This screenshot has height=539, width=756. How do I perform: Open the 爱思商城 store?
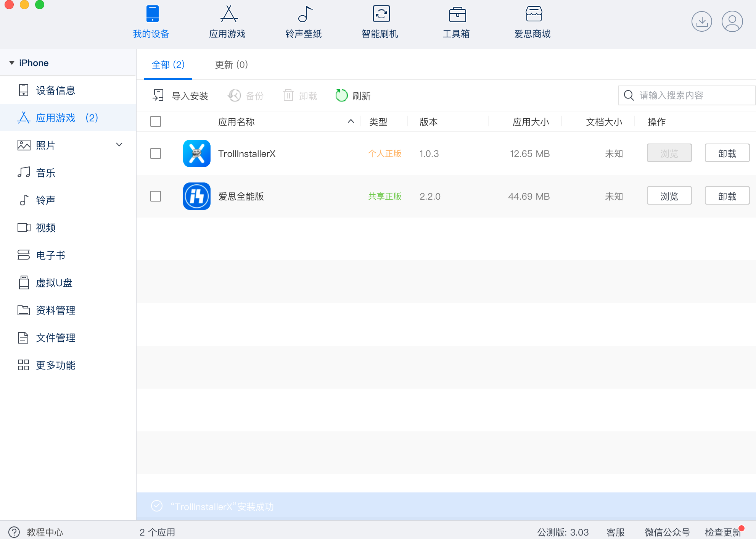pyautogui.click(x=532, y=22)
